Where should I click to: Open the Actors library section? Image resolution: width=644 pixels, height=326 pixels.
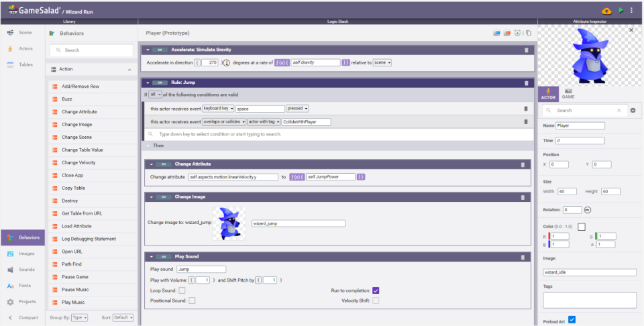23,48
